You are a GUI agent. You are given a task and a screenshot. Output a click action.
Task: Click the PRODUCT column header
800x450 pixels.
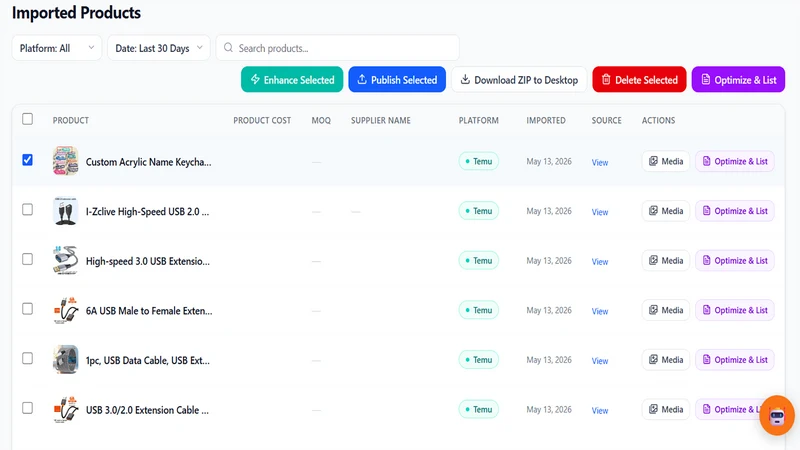[70, 120]
